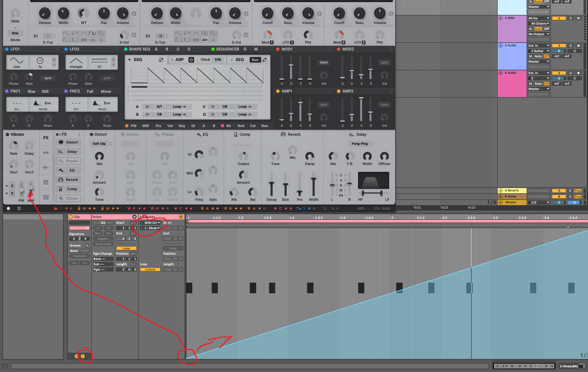Viewport: 588px width, 372px height.
Task: Solo the 3 Audio track
Action: [x=571, y=46]
